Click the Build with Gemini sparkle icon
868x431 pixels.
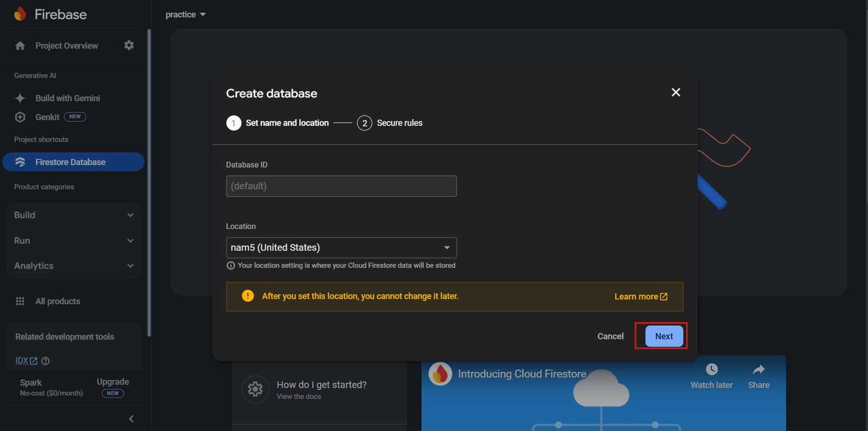(x=20, y=98)
